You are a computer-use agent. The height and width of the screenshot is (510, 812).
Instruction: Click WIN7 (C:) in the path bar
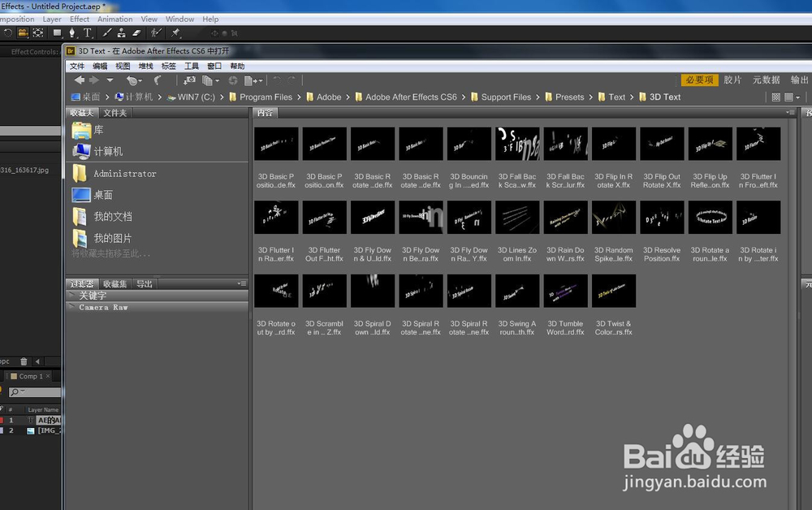coord(197,97)
